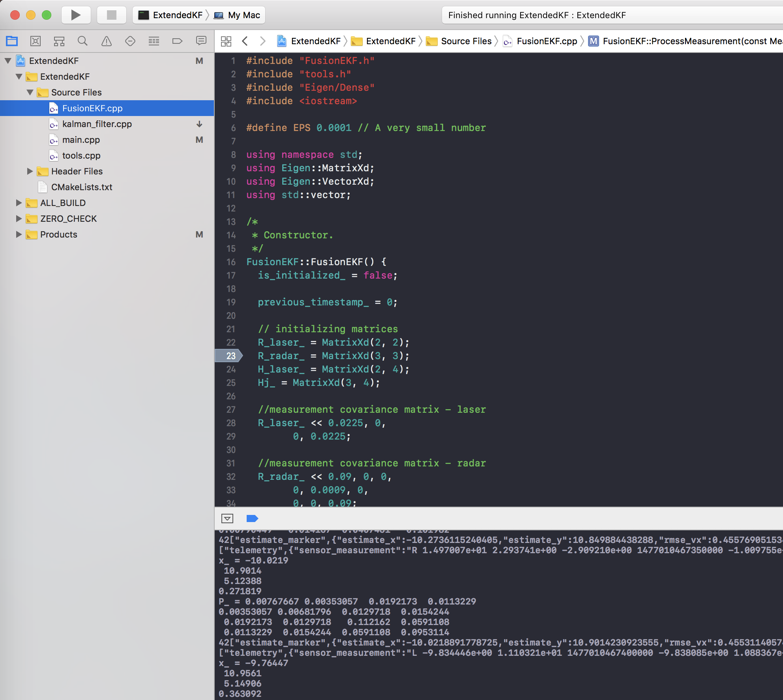Viewport: 783px width, 700px height.
Task: Toggle the breakpoint on line 23
Action: click(229, 356)
